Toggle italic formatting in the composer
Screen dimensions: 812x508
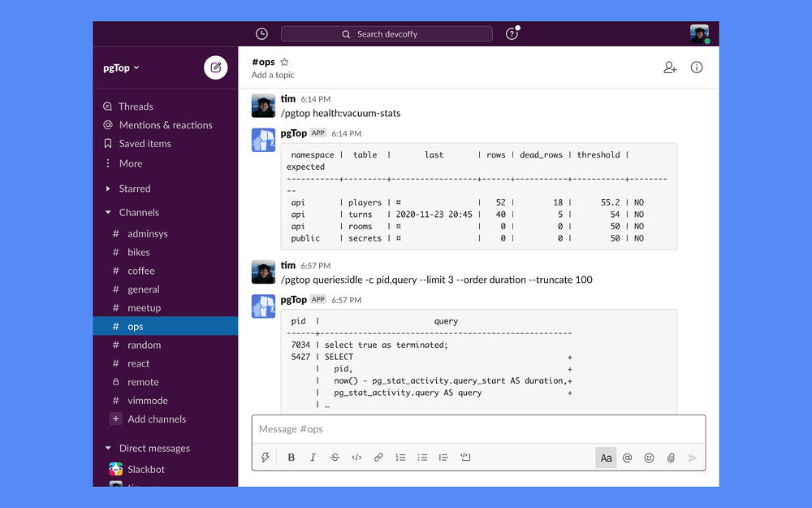point(313,457)
